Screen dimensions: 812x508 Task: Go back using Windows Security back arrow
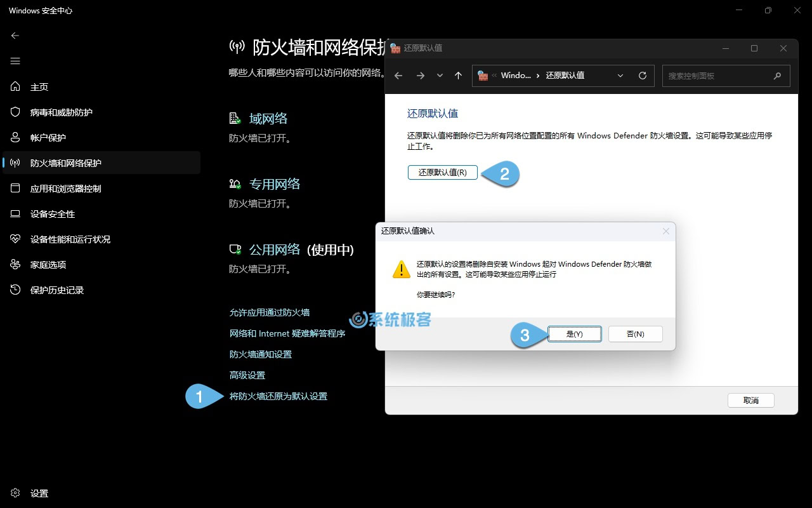click(15, 36)
